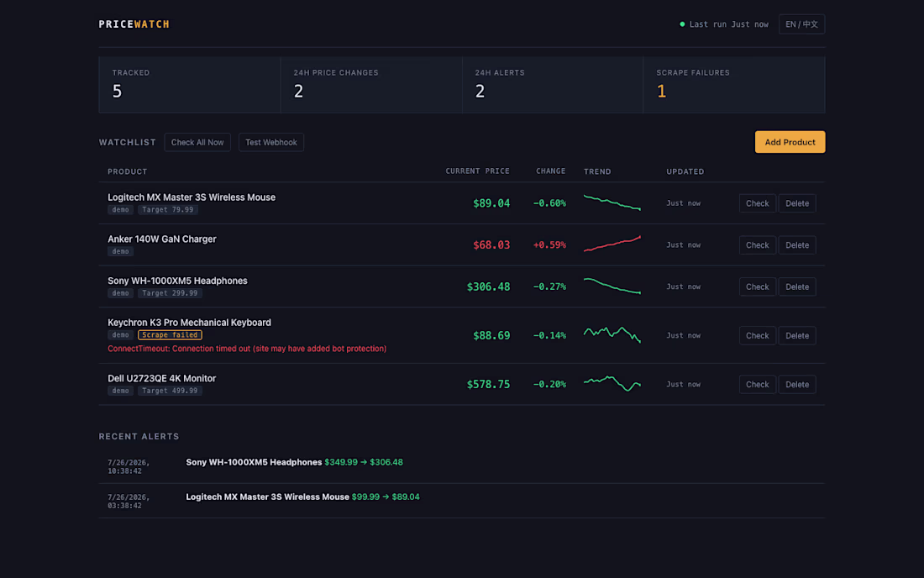
Task: Open the Logitech mouse trend sparkline
Action: [612, 202]
